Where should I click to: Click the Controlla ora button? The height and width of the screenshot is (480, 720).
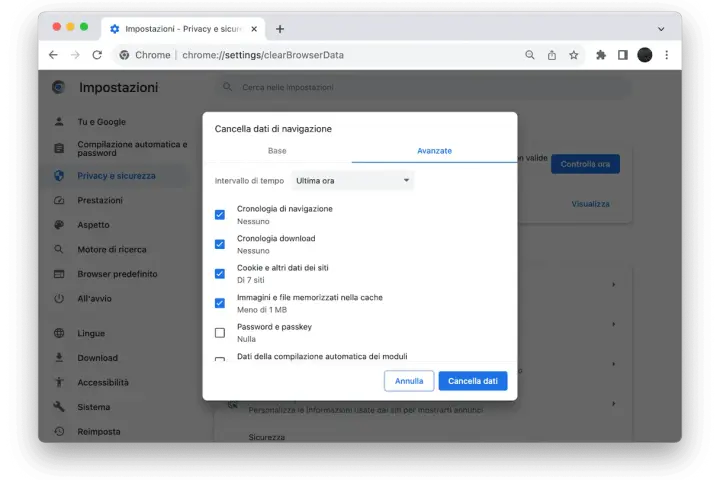(585, 164)
